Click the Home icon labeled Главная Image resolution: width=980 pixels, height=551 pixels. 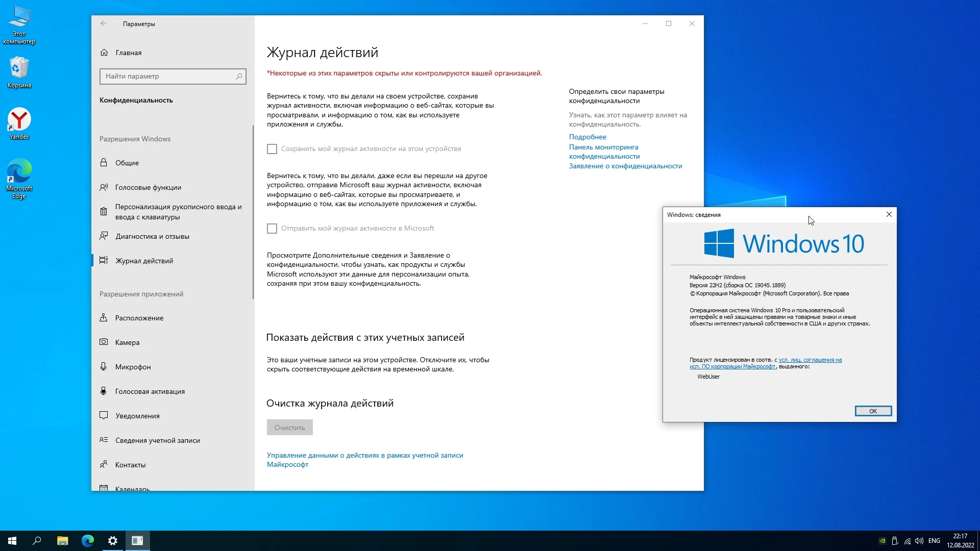point(104,53)
